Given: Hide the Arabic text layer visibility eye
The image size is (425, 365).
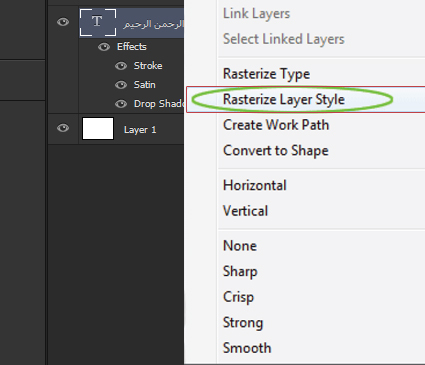Looking at the screenshot, I should click(x=63, y=22).
